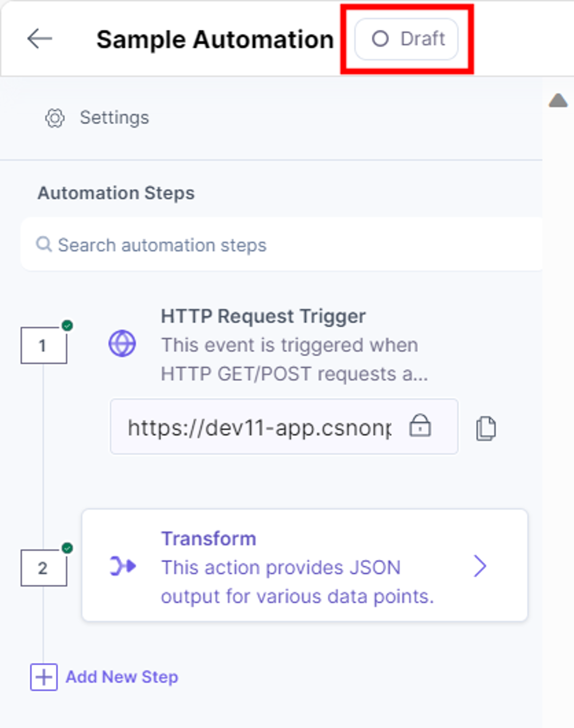
Task: Open Settings via the gear icon
Action: tap(55, 118)
